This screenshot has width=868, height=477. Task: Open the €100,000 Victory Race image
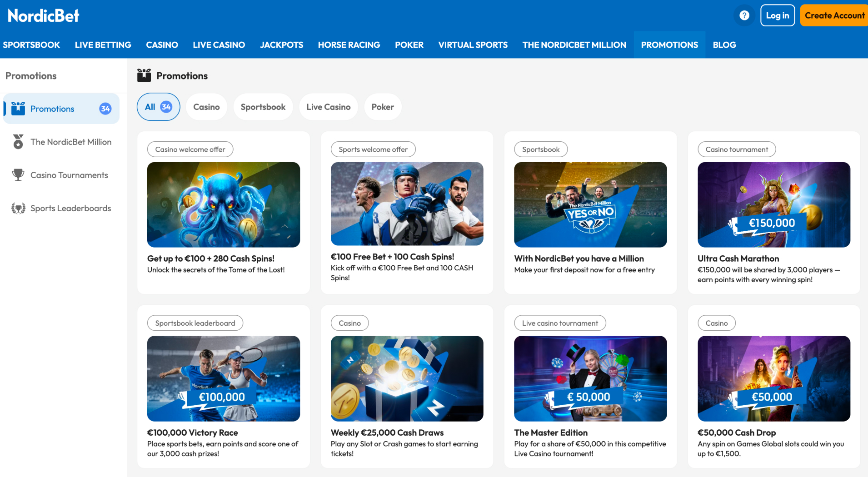point(224,378)
